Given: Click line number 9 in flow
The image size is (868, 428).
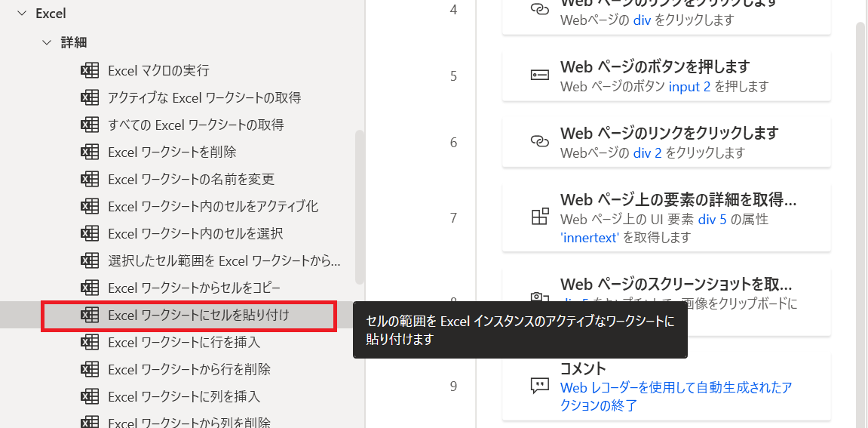Looking at the screenshot, I should (453, 386).
